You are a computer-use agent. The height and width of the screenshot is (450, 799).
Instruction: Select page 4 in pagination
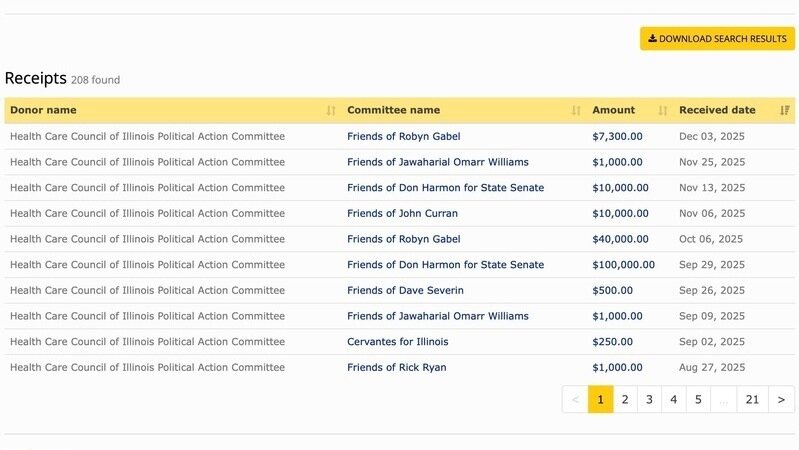(x=674, y=400)
